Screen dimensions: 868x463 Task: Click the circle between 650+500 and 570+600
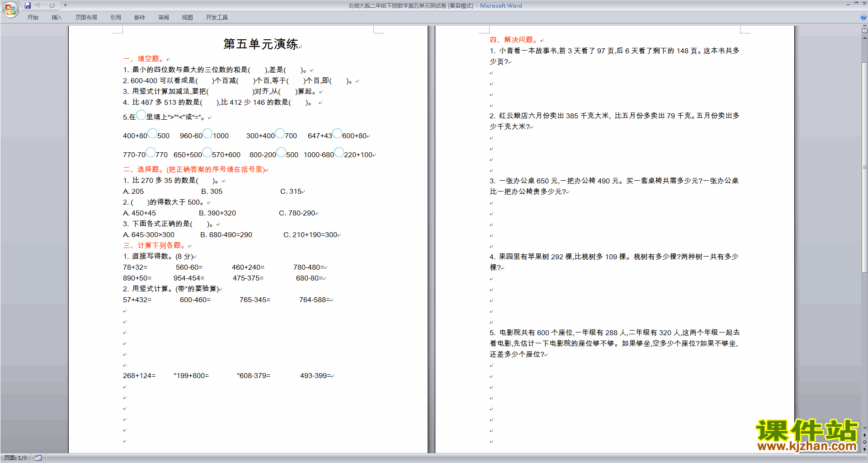(207, 153)
